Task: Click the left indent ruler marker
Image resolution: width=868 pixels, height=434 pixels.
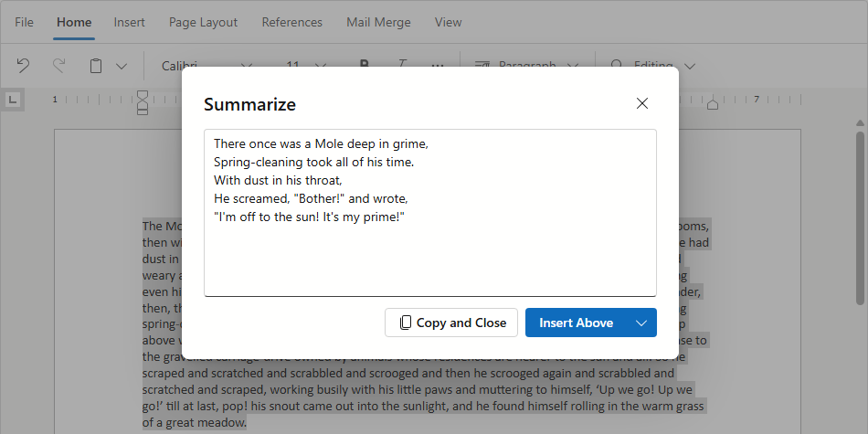Action: coord(143,102)
